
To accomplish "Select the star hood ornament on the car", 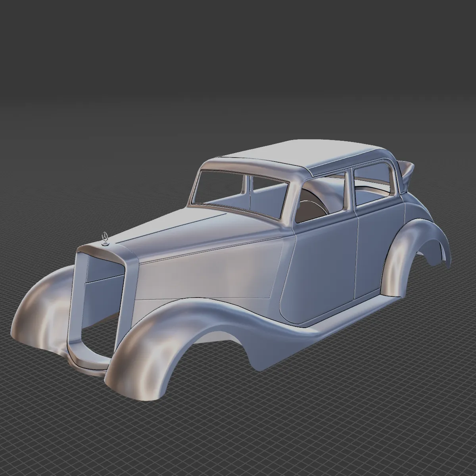I will click(105, 239).
